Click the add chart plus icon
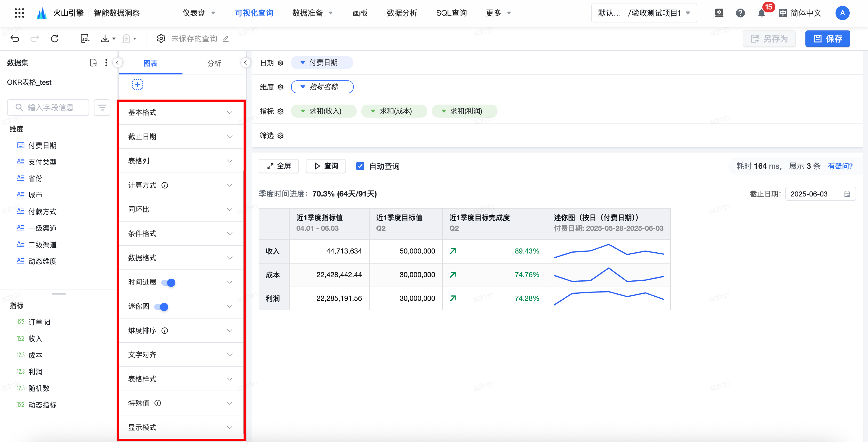 tap(138, 84)
